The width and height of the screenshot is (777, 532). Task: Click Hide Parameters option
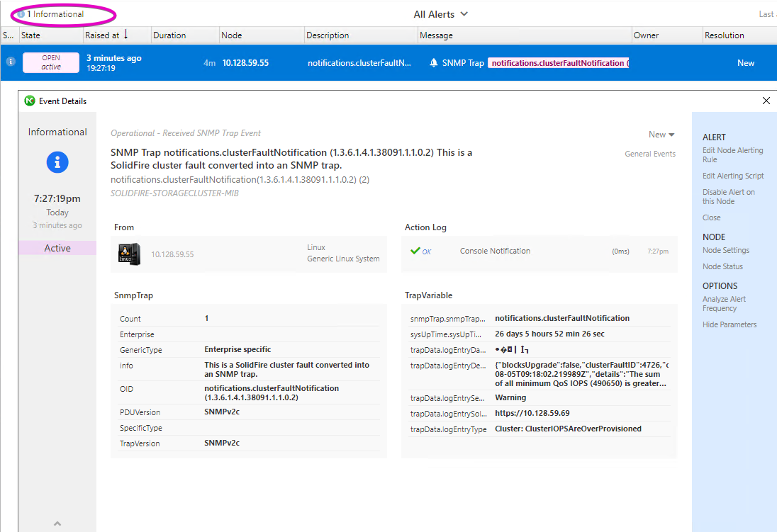pyautogui.click(x=730, y=324)
